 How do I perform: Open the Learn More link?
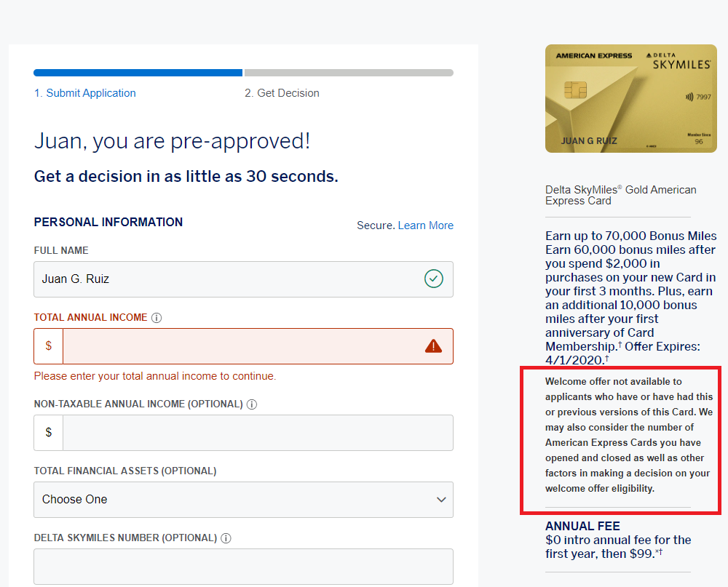425,225
